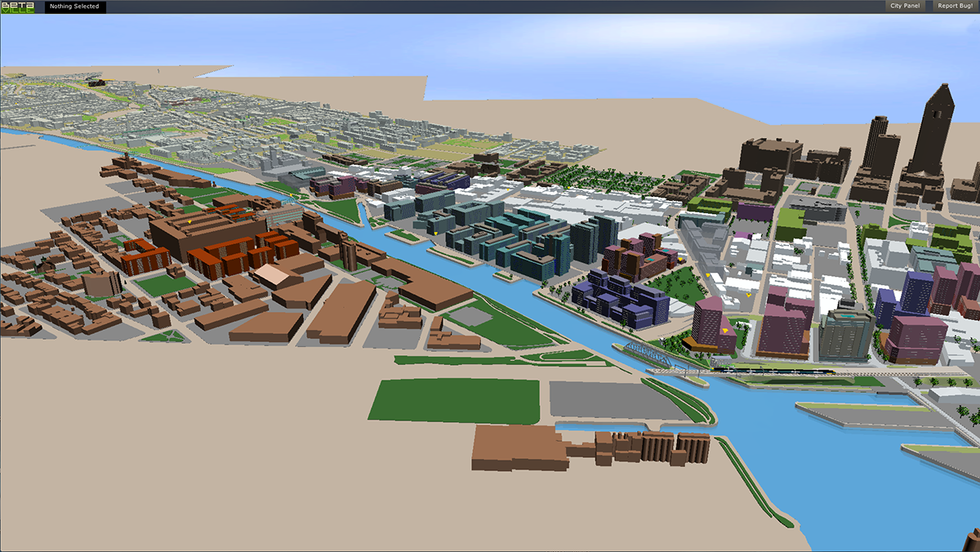980x552 pixels.
Task: Select the yellow marker on the pink corner tower
Action: 725,330
